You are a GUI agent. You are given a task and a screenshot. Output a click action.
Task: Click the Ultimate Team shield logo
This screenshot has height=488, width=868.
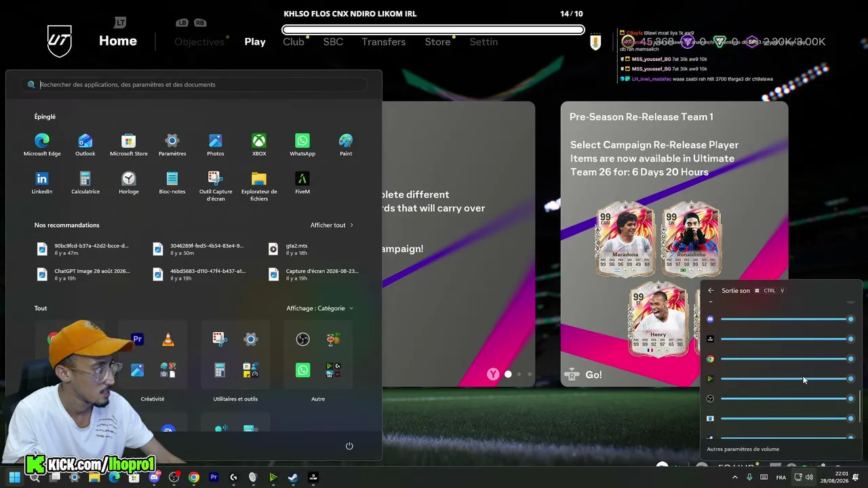click(x=60, y=41)
